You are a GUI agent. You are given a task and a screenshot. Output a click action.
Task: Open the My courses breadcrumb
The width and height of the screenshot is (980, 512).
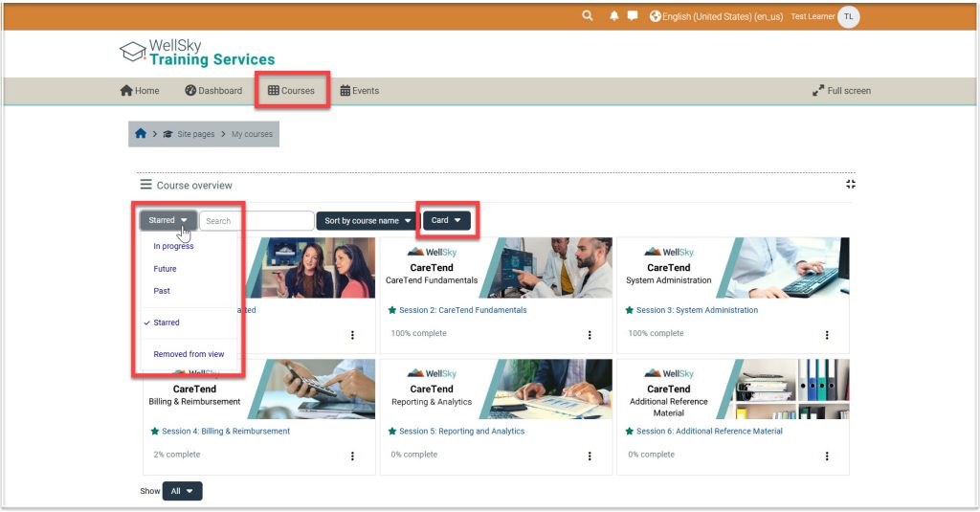pos(252,134)
